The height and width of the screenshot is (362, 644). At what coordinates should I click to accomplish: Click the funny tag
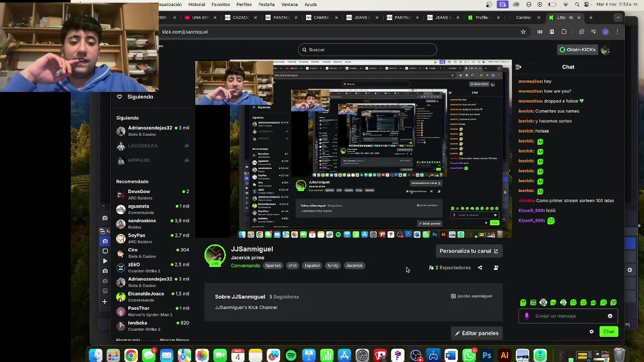pyautogui.click(x=333, y=265)
